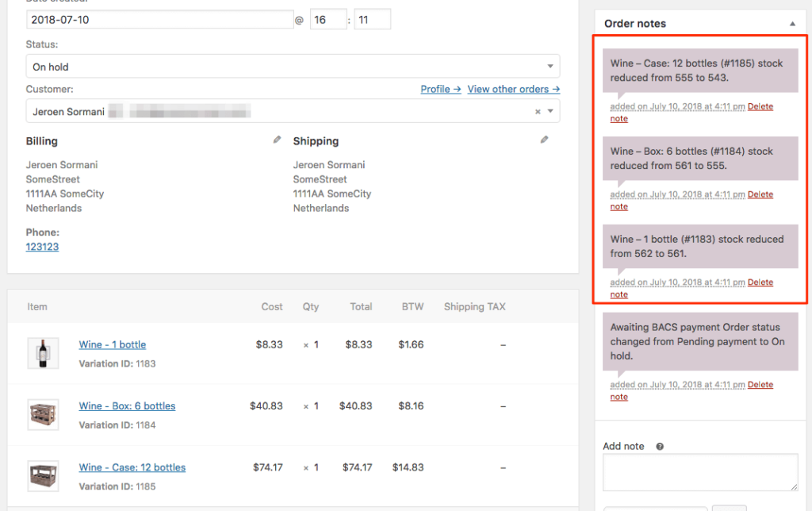Delete the Wine Case stock reduction note
812x511 pixels.
pyautogui.click(x=760, y=106)
